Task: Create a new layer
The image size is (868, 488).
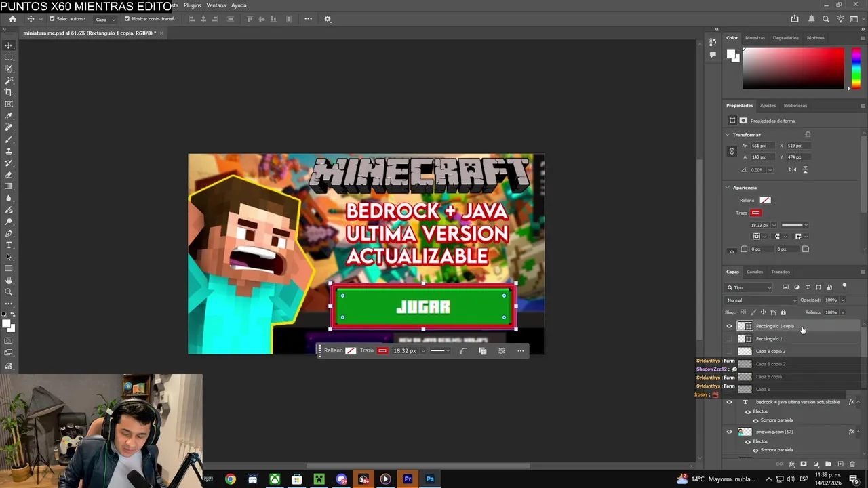Action: [x=840, y=464]
